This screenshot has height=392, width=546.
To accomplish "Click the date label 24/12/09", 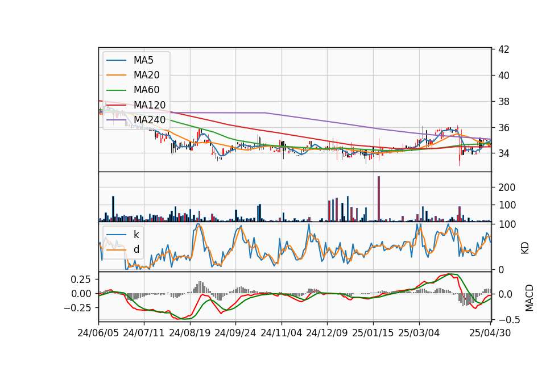I will pos(327,333).
